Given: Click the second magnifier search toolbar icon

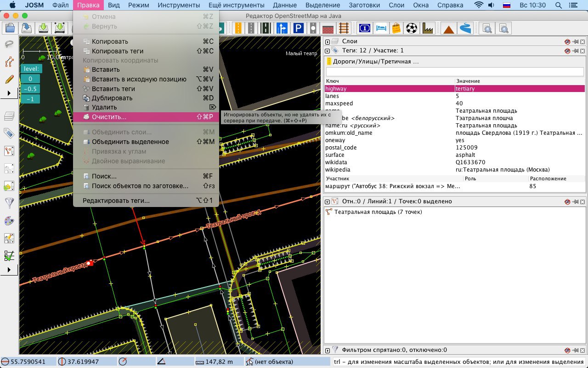Looking at the screenshot, I should 504,28.
